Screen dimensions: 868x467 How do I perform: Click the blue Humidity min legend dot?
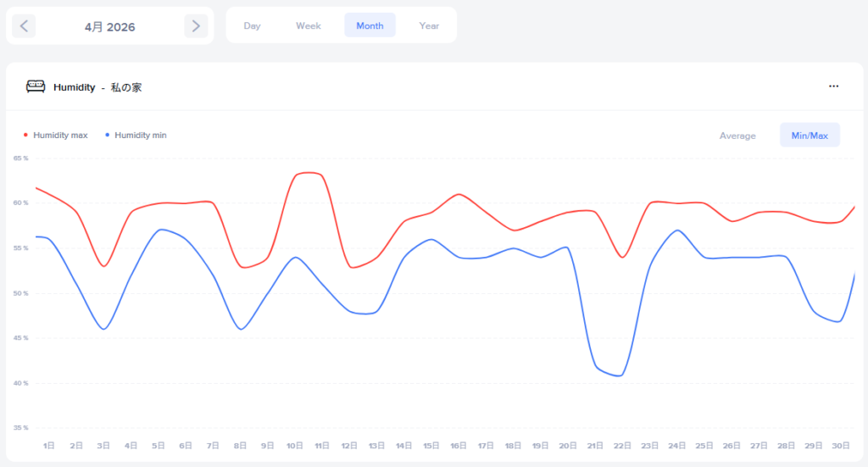point(108,135)
